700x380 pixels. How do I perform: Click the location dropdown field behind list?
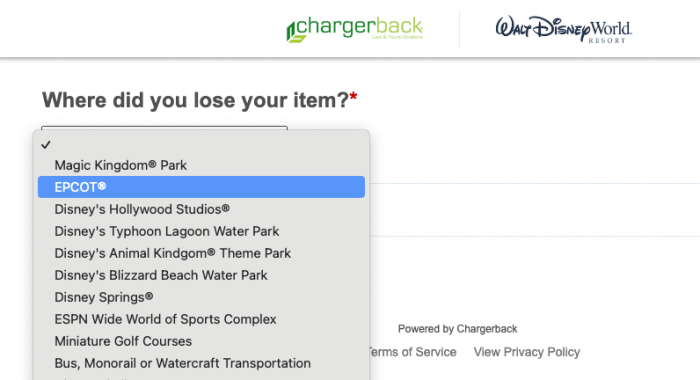point(164,128)
